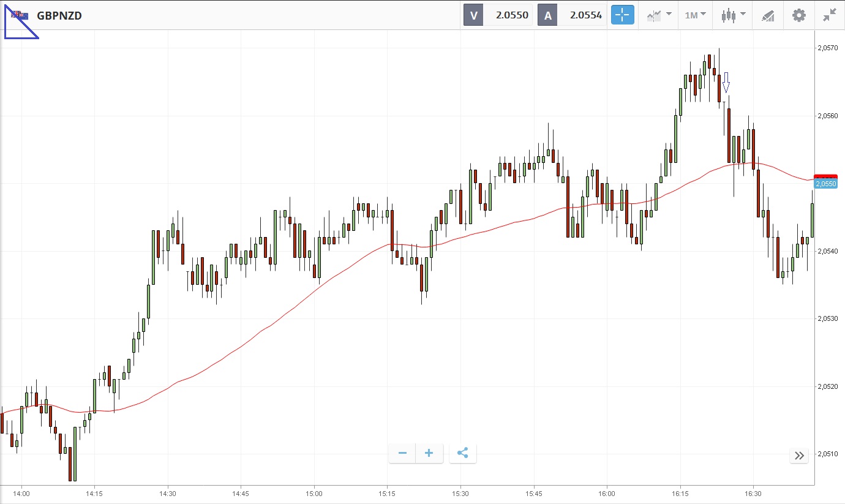Open the 1M timeframe dropdown
The height and width of the screenshot is (504, 845).
point(695,15)
